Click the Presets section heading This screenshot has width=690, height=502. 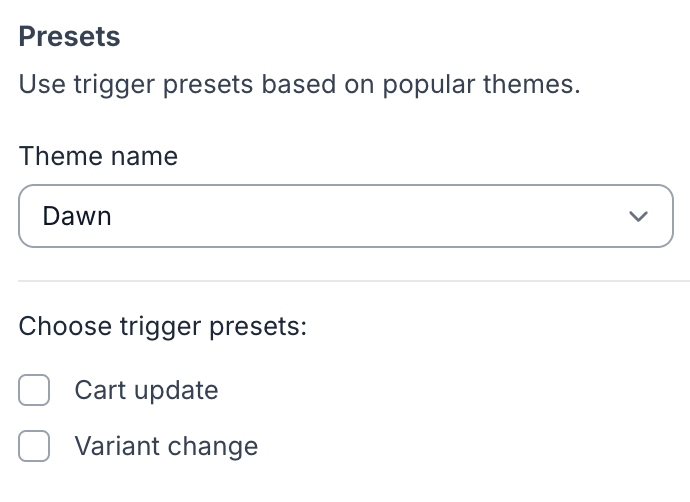click(70, 38)
